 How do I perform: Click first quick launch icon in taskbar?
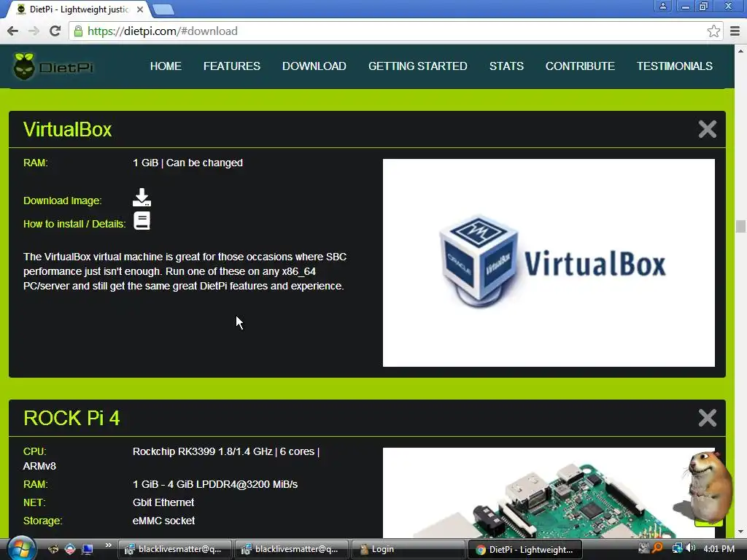[x=53, y=549]
